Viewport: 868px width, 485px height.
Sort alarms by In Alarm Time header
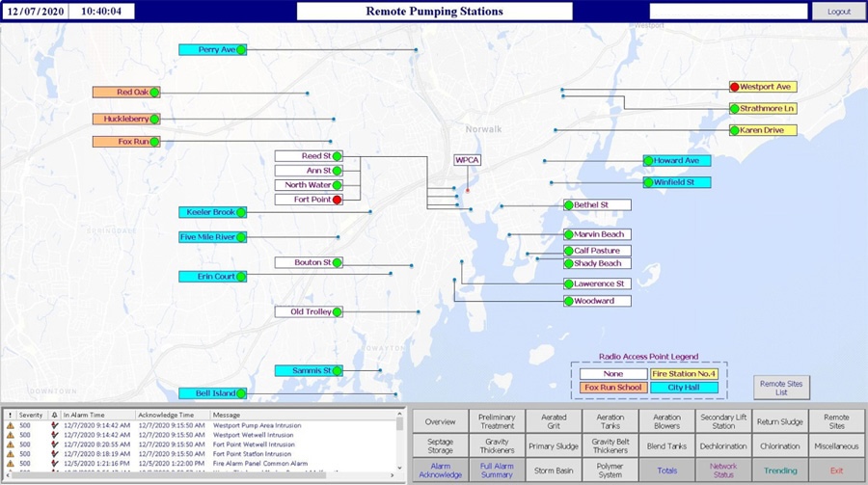(97, 415)
